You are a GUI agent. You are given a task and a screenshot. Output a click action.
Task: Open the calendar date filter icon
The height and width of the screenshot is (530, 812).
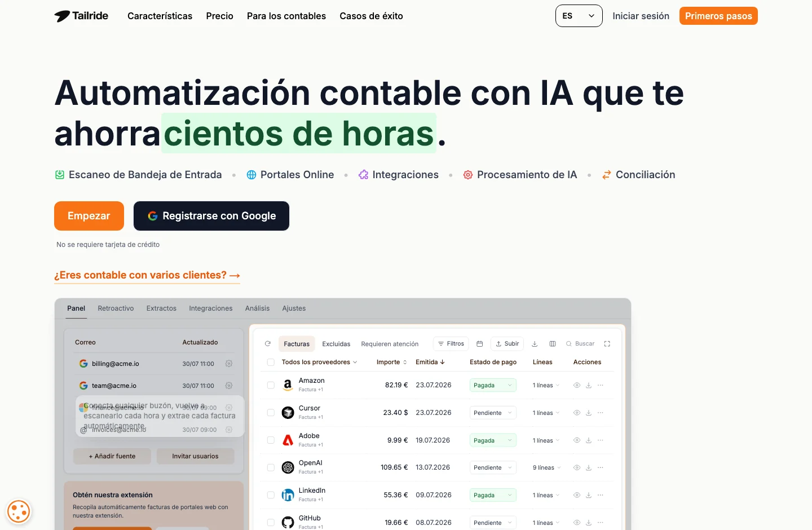coord(480,343)
